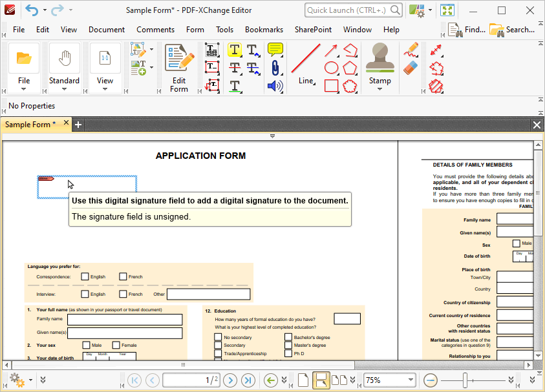Click the Redo arrow icon
545x392 pixels.
[x=58, y=10]
